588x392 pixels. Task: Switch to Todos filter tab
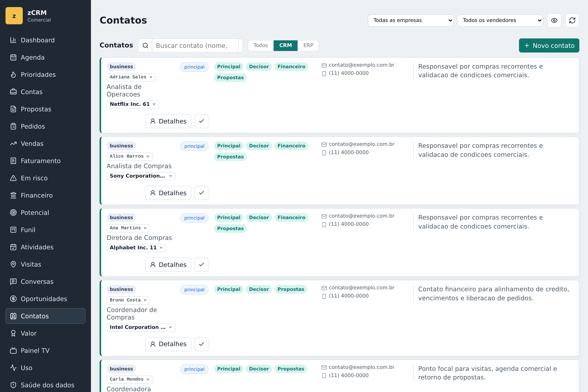260,45
